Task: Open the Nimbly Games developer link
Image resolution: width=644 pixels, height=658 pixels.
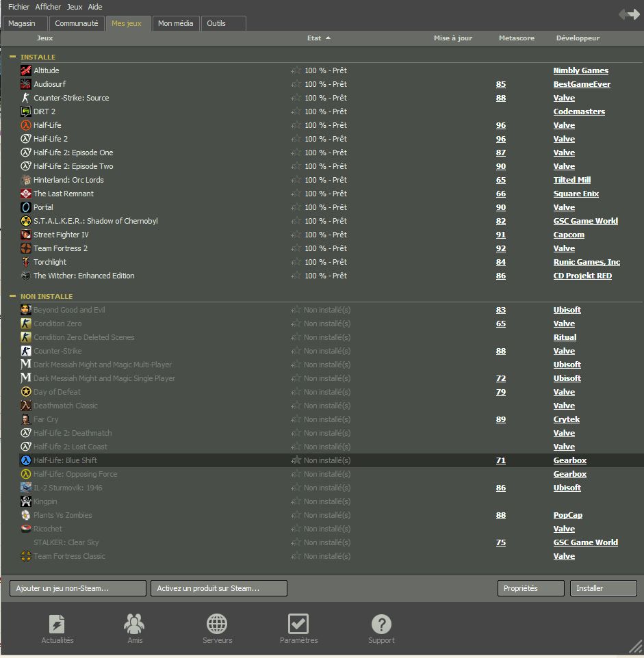Action: coord(580,70)
